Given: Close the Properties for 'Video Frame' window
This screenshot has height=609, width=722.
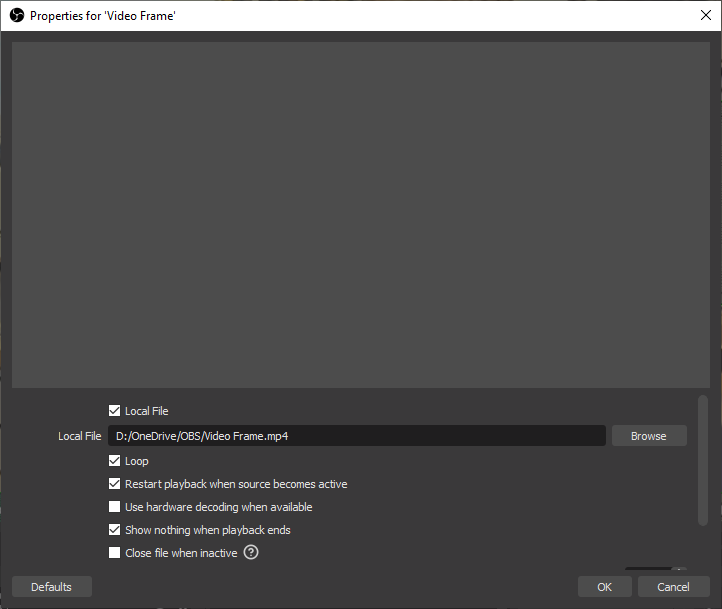Looking at the screenshot, I should point(705,15).
